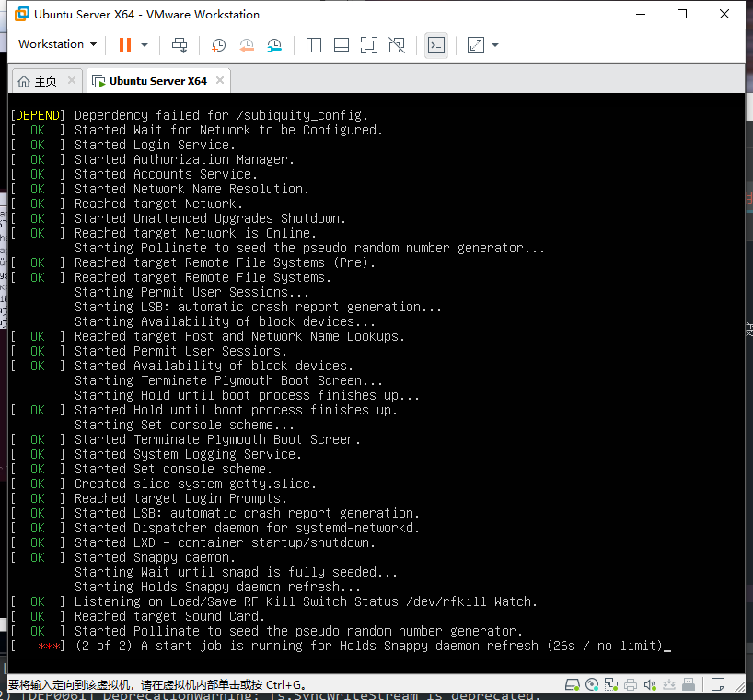Click the printer status icon
753x700 pixels.
pyautogui.click(x=631, y=684)
